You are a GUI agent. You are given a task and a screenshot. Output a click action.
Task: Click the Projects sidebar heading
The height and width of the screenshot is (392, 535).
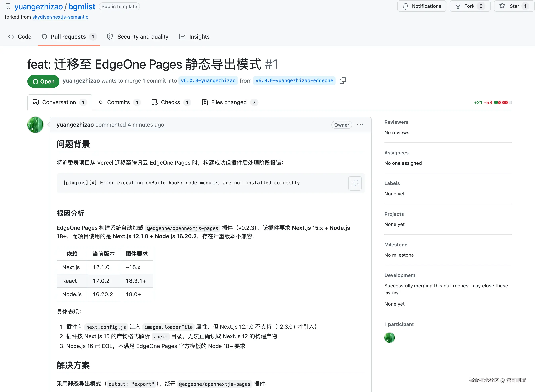394,214
